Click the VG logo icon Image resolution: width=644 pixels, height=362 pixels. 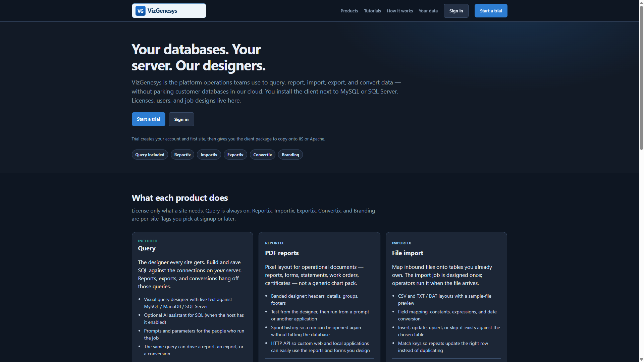[x=140, y=11]
